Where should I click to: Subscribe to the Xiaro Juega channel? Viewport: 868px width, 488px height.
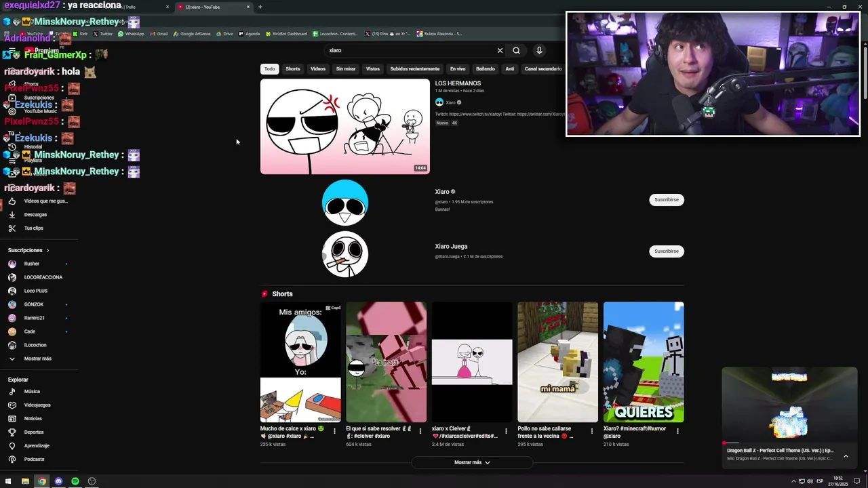[x=667, y=251]
